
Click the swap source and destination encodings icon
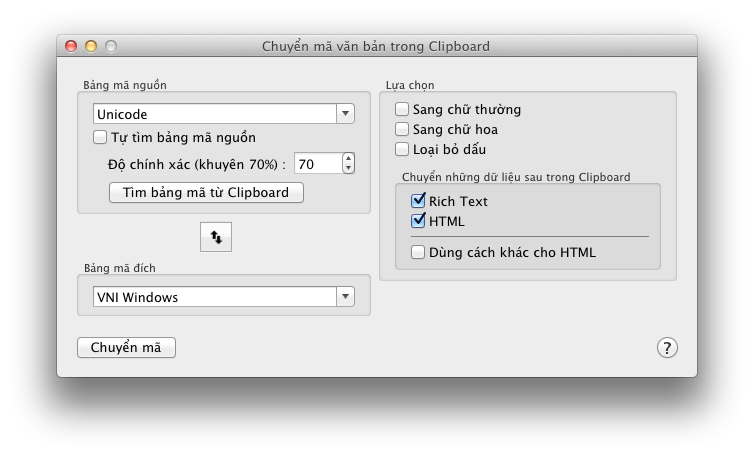pyautogui.click(x=215, y=236)
